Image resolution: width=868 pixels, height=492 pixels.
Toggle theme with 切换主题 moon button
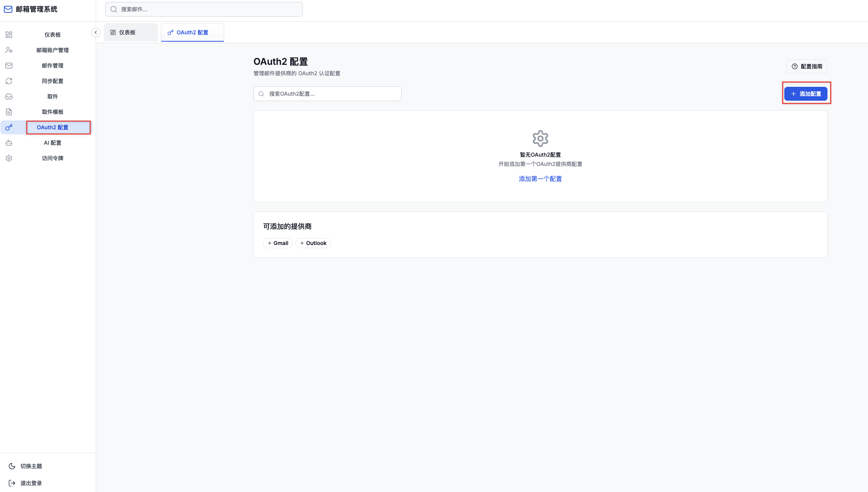click(x=25, y=466)
